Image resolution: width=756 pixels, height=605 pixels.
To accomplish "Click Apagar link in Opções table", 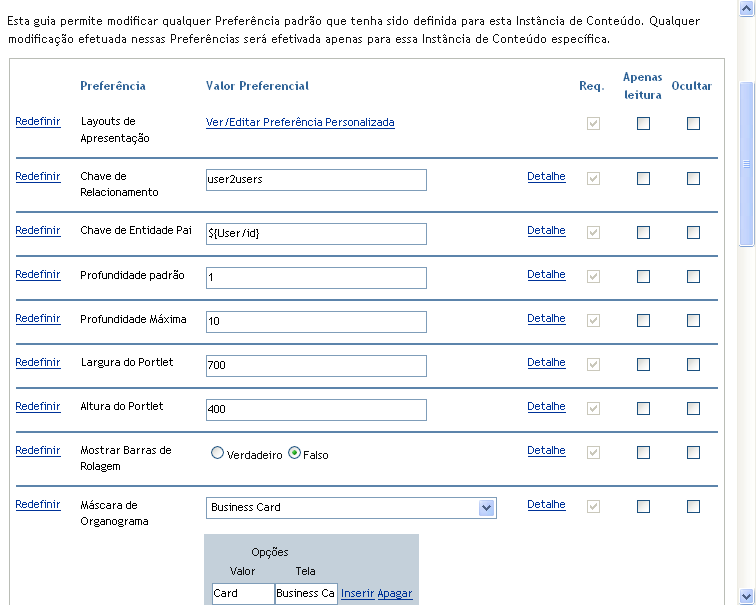I will pos(394,594).
